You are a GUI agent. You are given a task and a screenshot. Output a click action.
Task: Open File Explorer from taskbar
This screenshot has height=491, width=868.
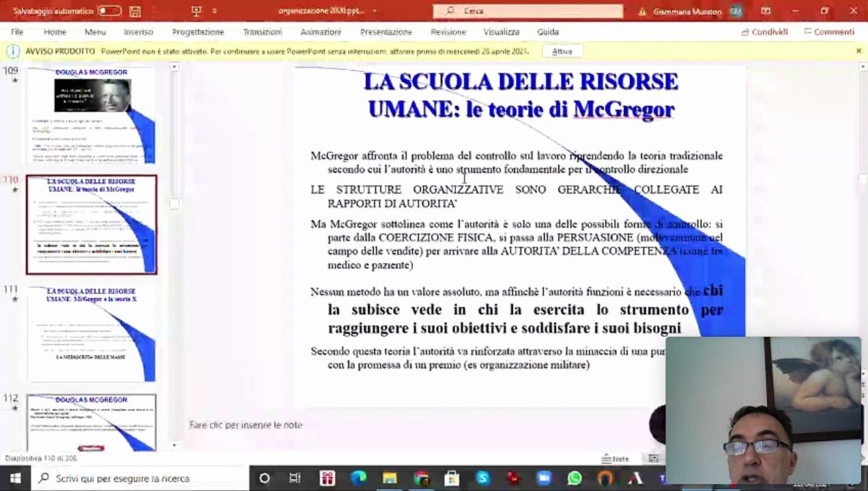[390, 478]
